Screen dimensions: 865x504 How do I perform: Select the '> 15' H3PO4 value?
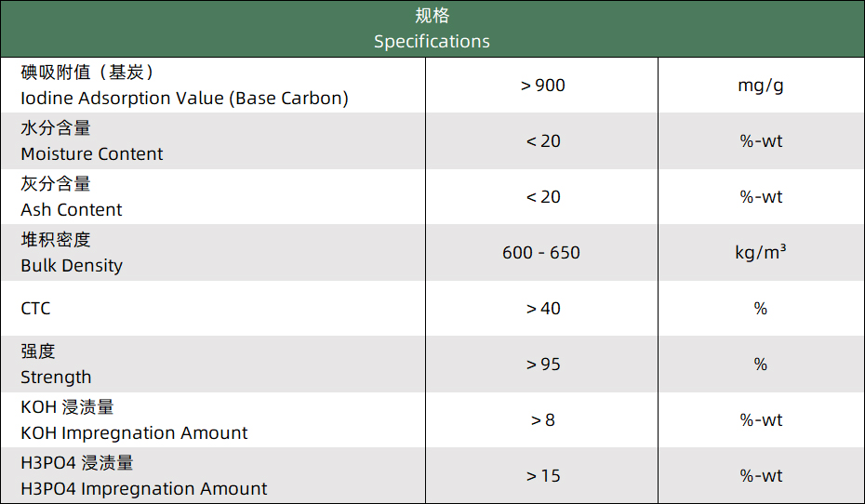click(543, 476)
